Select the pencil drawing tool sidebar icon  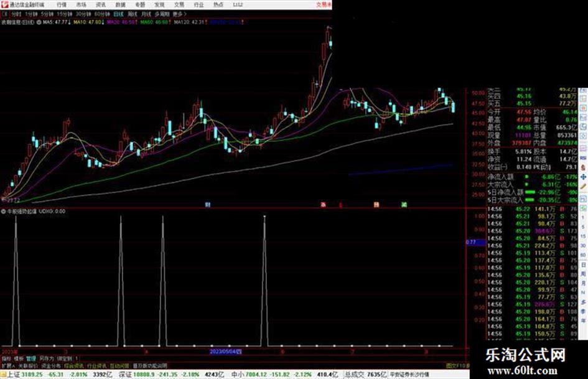[583, 186]
